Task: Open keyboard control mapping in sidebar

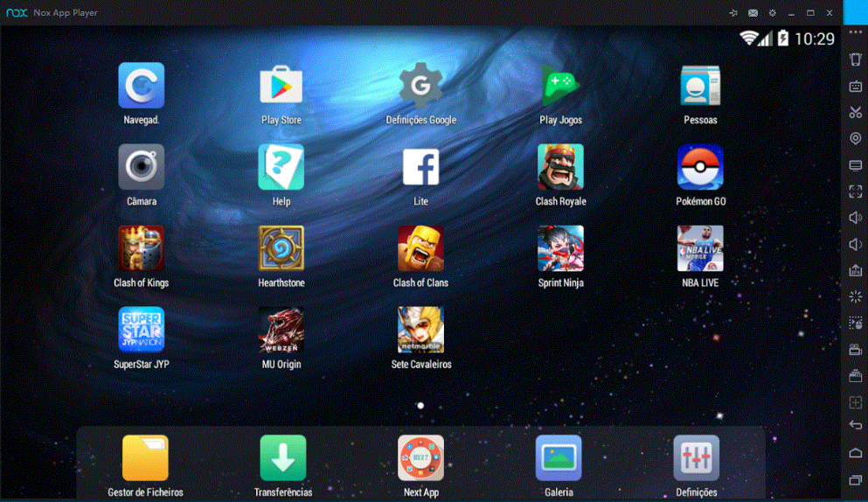Action: (855, 86)
